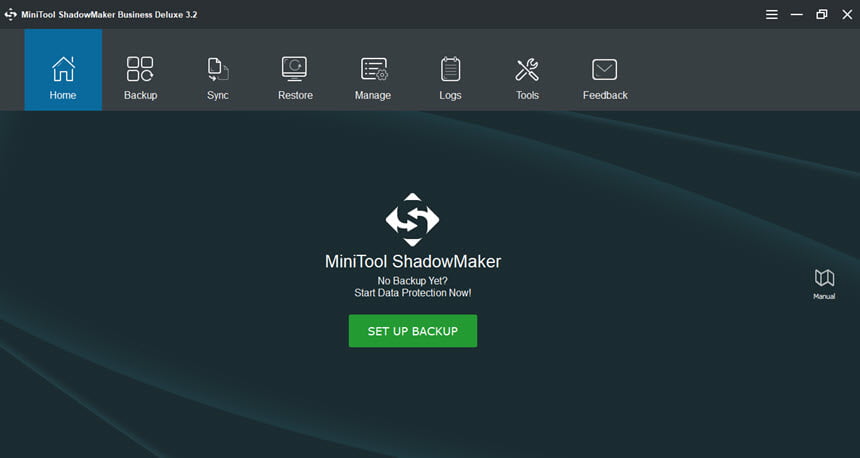Open the Manage tab
The width and height of the screenshot is (860, 458).
pos(373,70)
